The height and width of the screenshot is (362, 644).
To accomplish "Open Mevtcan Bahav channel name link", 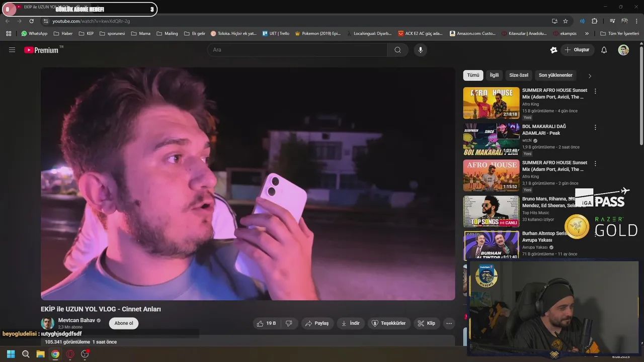I will click(x=76, y=320).
